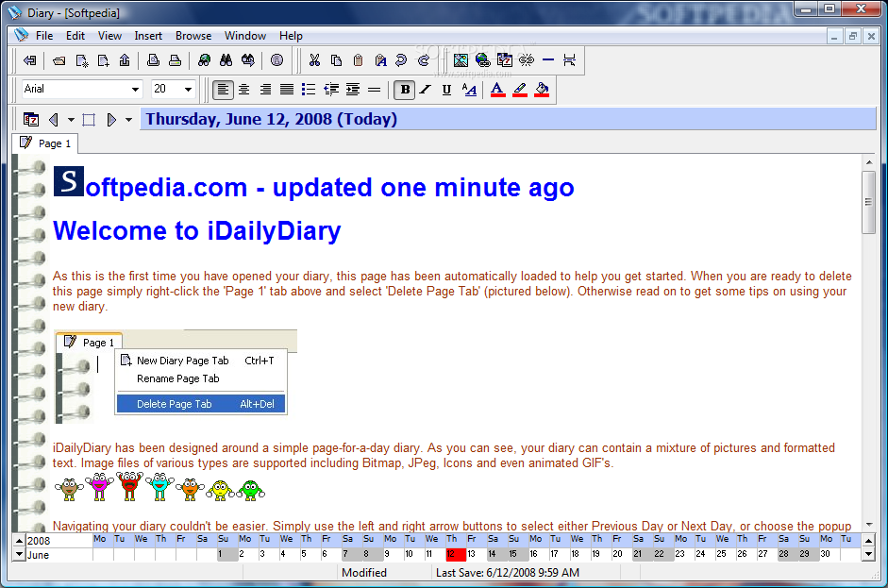This screenshot has height=588, width=888.
Task: Expand the next day dropdown arrow
Action: [128, 120]
